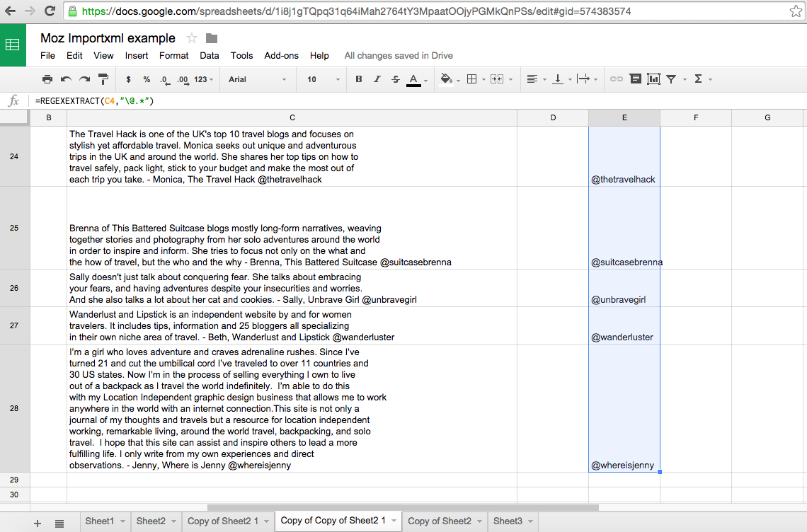Viewport: 807px width, 532px height.
Task: Open the Add-ons menu
Action: tap(282, 56)
